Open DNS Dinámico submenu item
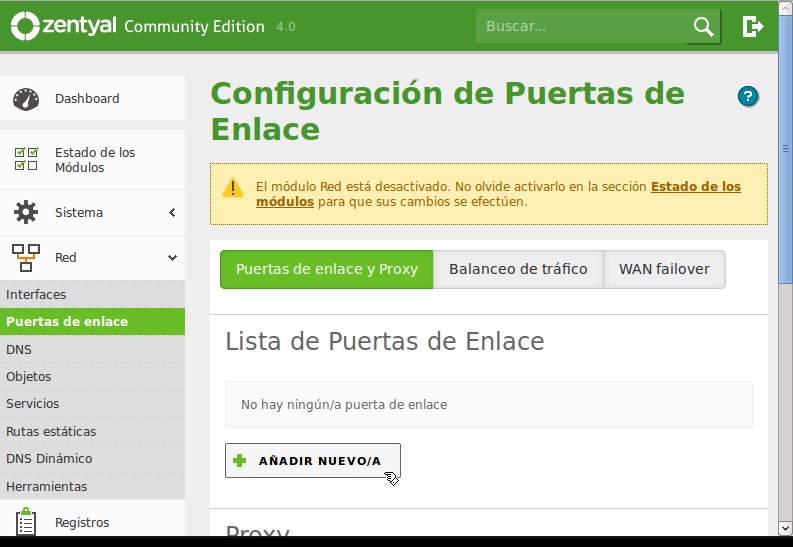This screenshot has width=793, height=547. point(93,459)
